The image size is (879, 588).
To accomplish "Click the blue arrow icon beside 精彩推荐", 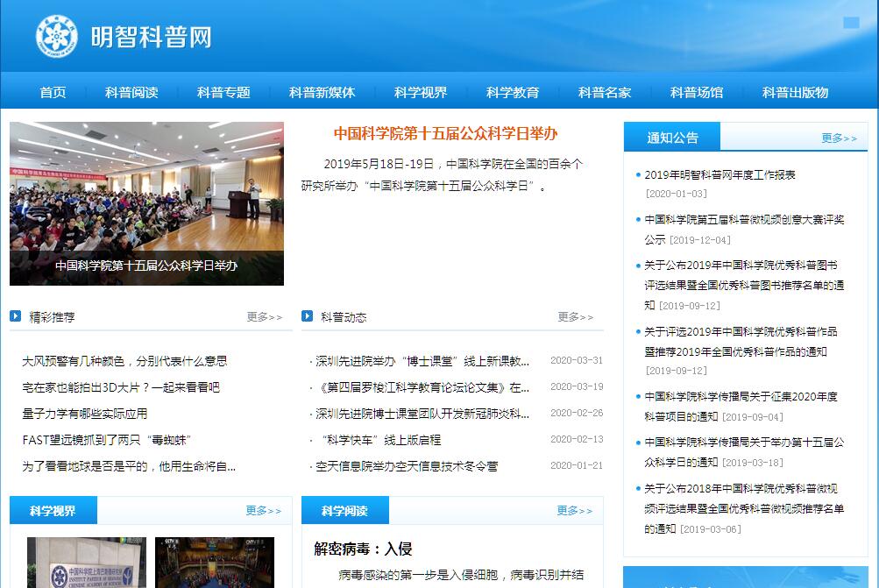I will (x=16, y=316).
